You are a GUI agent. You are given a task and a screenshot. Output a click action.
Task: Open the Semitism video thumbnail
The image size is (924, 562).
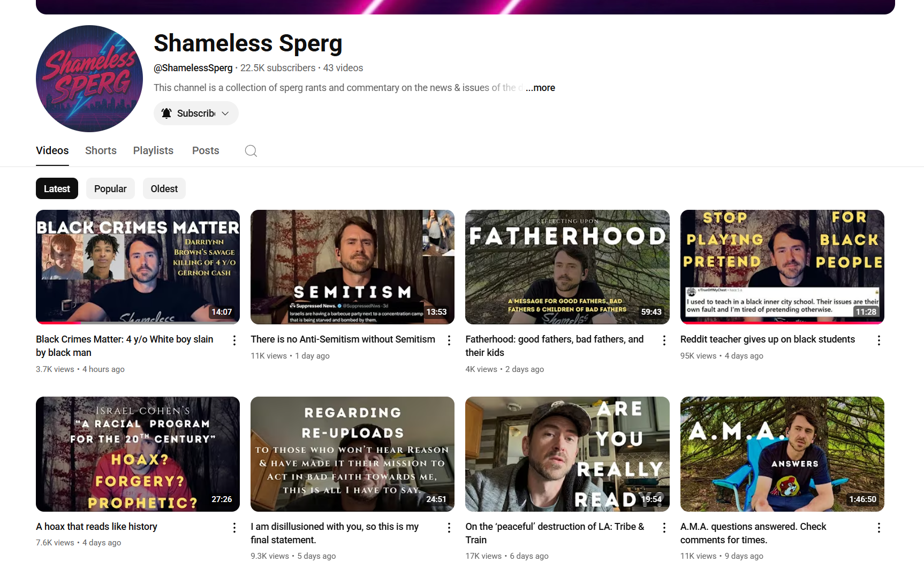tap(352, 267)
